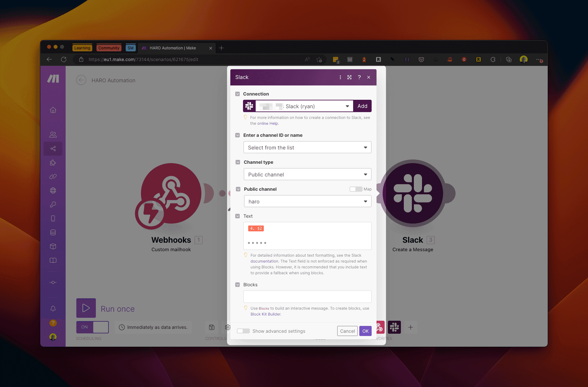Open the Block Kit Builder link

click(x=265, y=314)
